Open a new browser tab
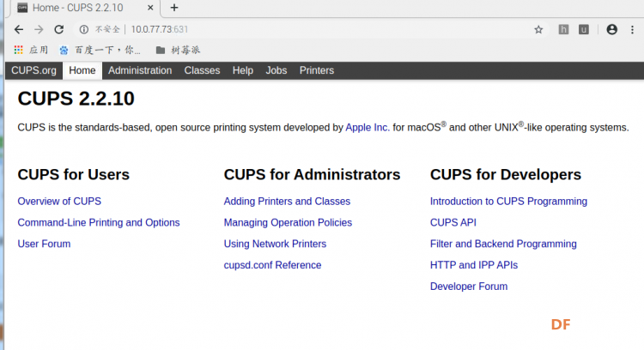 174,8
